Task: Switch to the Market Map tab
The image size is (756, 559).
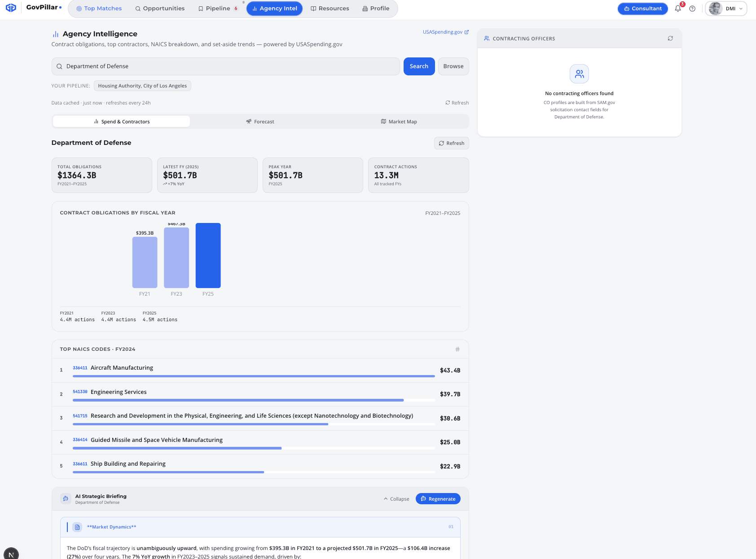Action: click(x=399, y=122)
